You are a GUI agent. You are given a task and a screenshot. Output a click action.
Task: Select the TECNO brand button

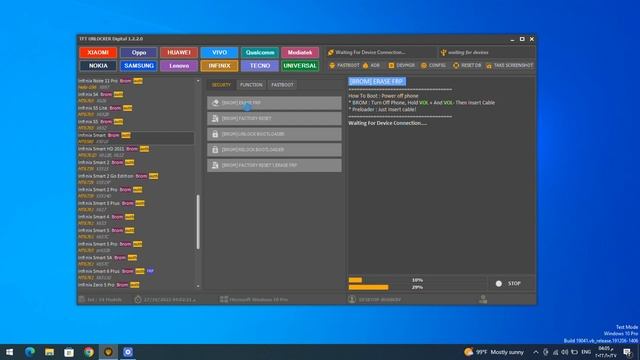pyautogui.click(x=260, y=66)
